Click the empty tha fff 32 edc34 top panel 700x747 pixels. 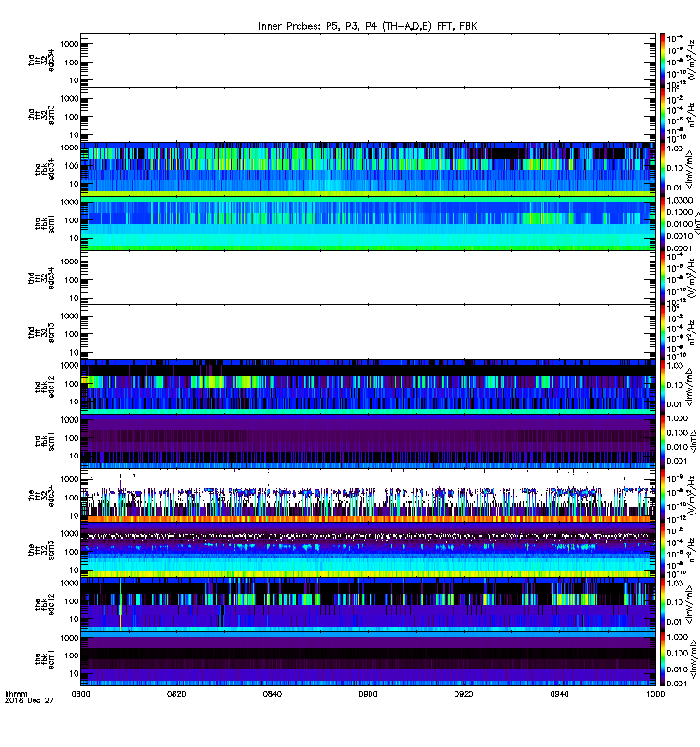(x=368, y=60)
